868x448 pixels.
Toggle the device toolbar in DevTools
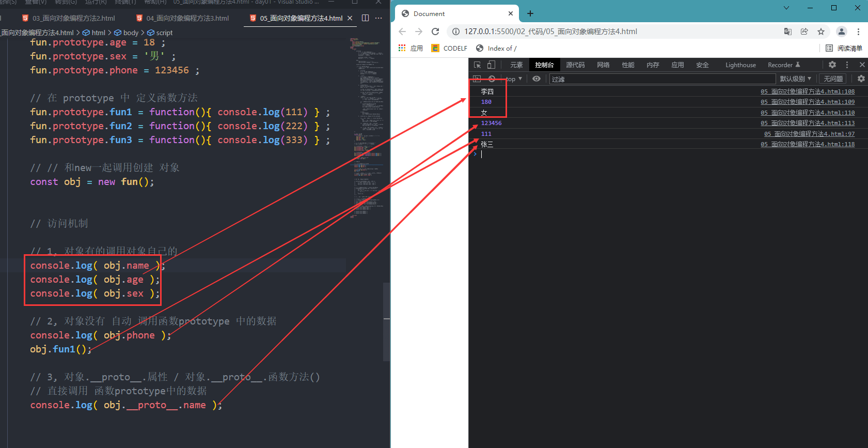(491, 65)
